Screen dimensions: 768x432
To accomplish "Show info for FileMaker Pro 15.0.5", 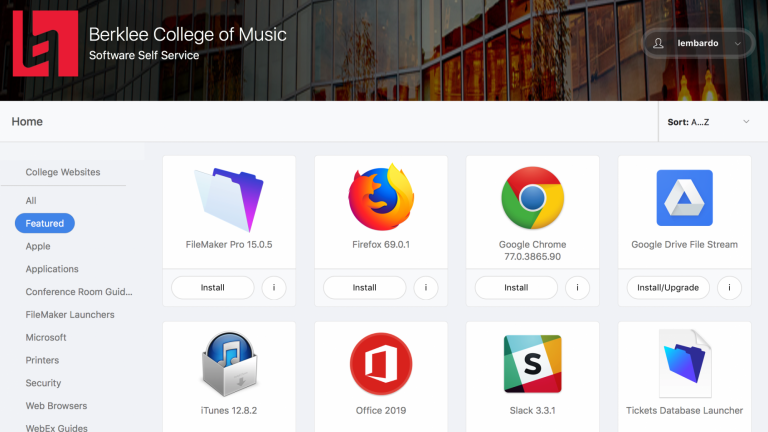I will pos(274,288).
